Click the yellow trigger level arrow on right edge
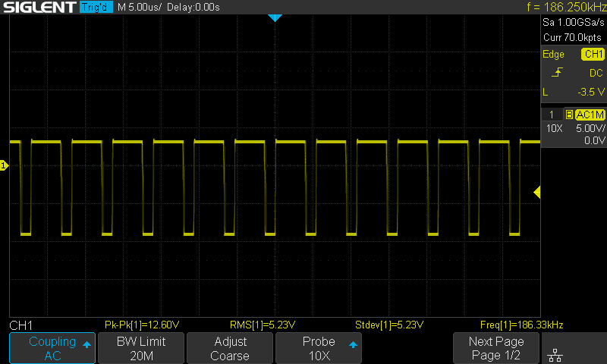Image resolution: width=607 pixels, height=364 pixels. [536, 193]
